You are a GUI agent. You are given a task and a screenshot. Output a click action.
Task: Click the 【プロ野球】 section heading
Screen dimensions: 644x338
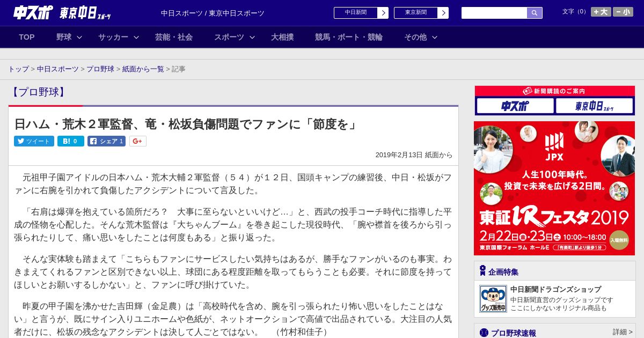click(38, 92)
